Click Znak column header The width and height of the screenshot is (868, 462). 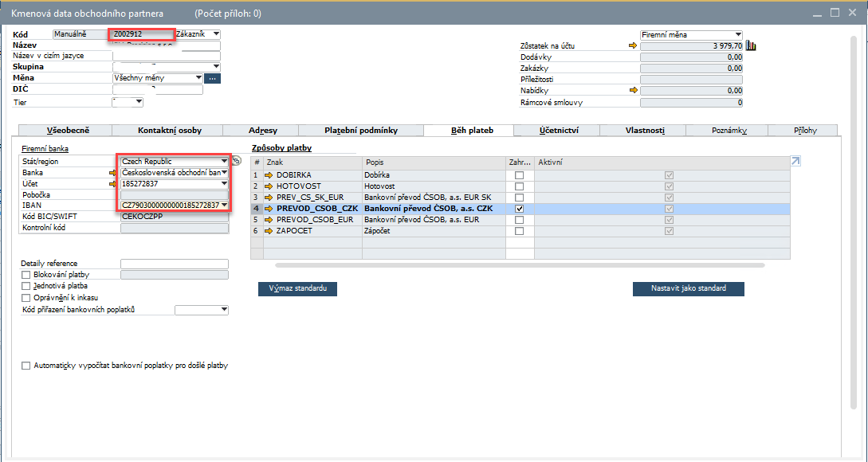[x=312, y=162]
